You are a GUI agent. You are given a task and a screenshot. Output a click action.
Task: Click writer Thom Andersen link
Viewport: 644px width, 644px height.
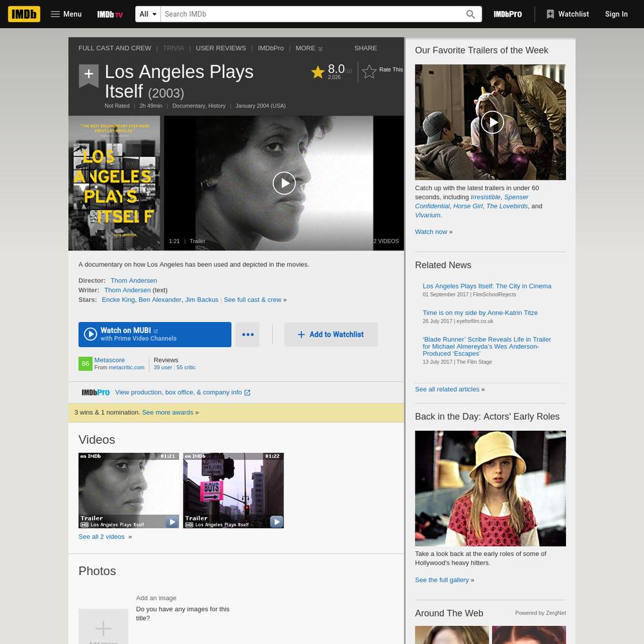coord(128,290)
